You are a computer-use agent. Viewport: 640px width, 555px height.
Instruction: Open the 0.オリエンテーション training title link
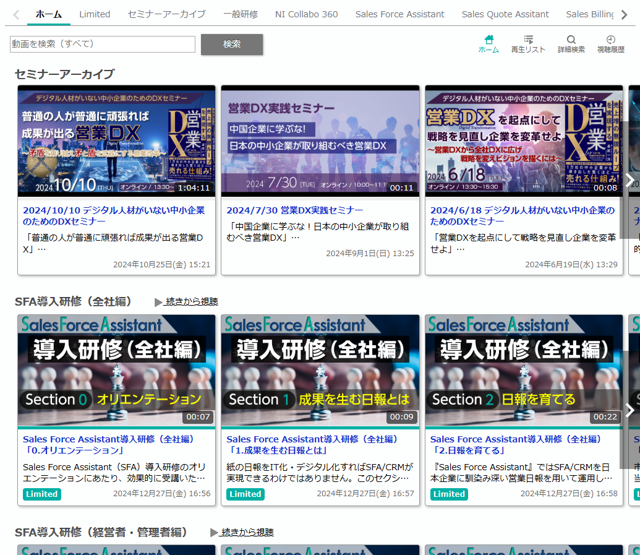(x=109, y=445)
